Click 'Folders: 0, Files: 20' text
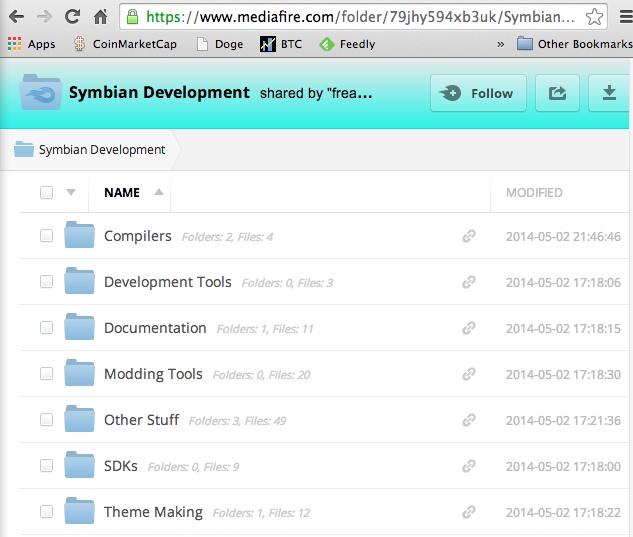 click(261, 375)
